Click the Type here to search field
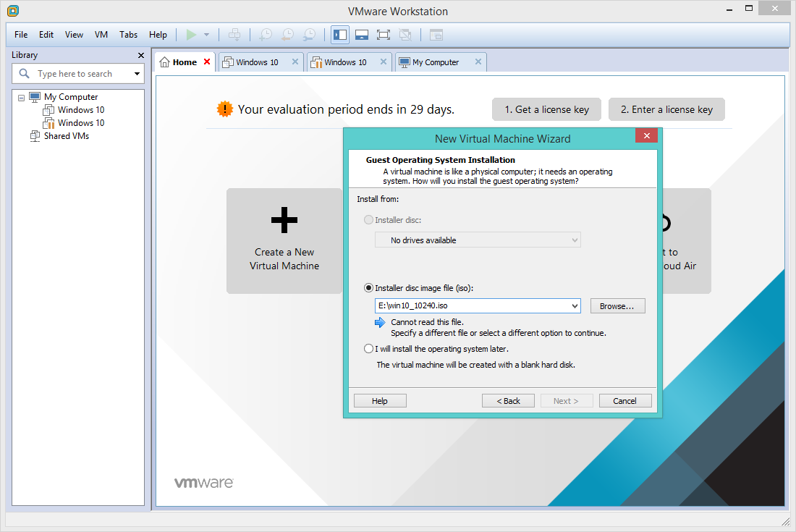The height and width of the screenshot is (532, 796). 78,74
